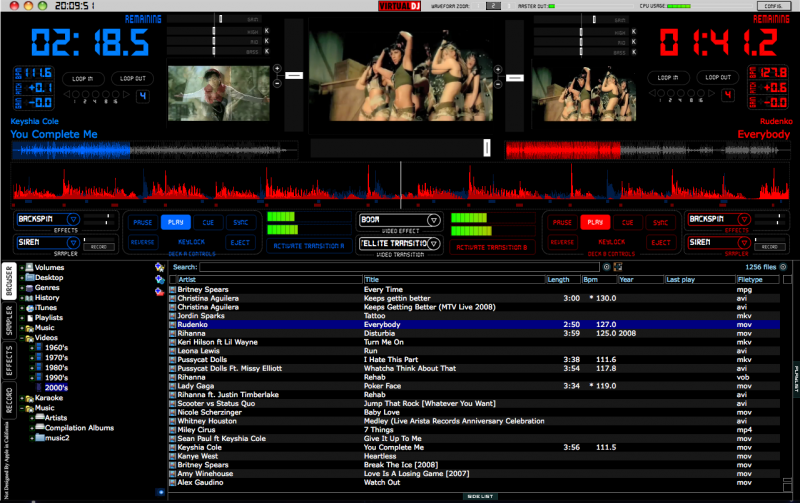Expand the Volumes tree node

(22, 268)
